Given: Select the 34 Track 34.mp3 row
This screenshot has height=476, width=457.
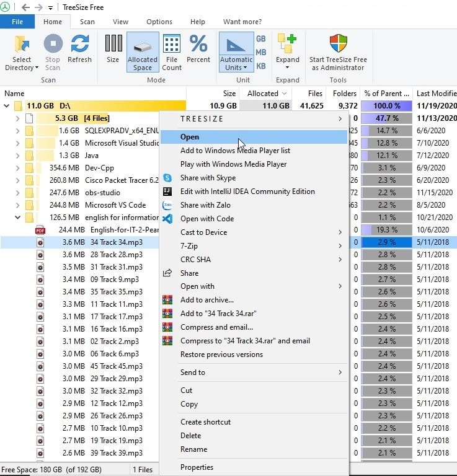Looking at the screenshot, I should tap(79, 242).
